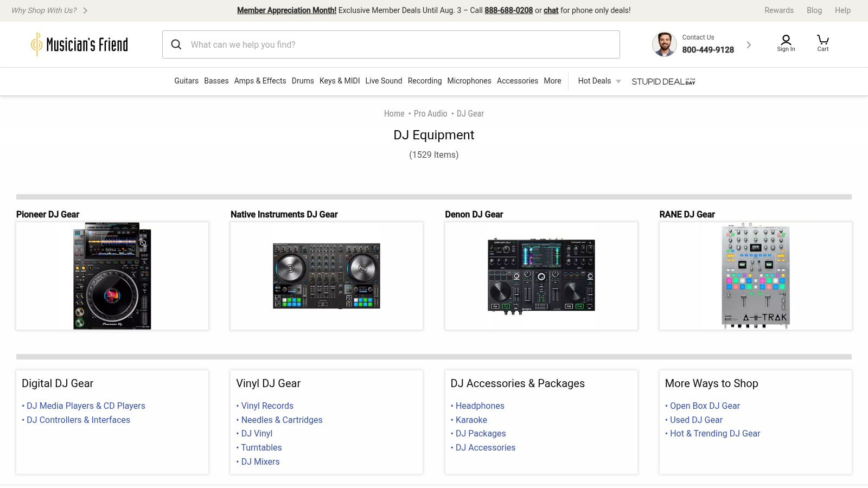The width and height of the screenshot is (868, 488).
Task: Click phone number 888-688-0208 link
Action: tap(508, 10)
